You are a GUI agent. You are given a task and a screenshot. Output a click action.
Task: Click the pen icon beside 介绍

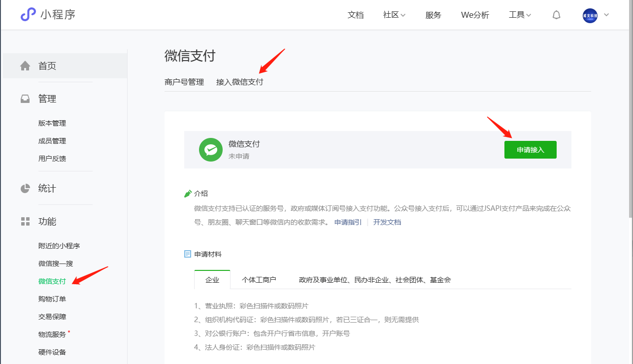click(188, 194)
